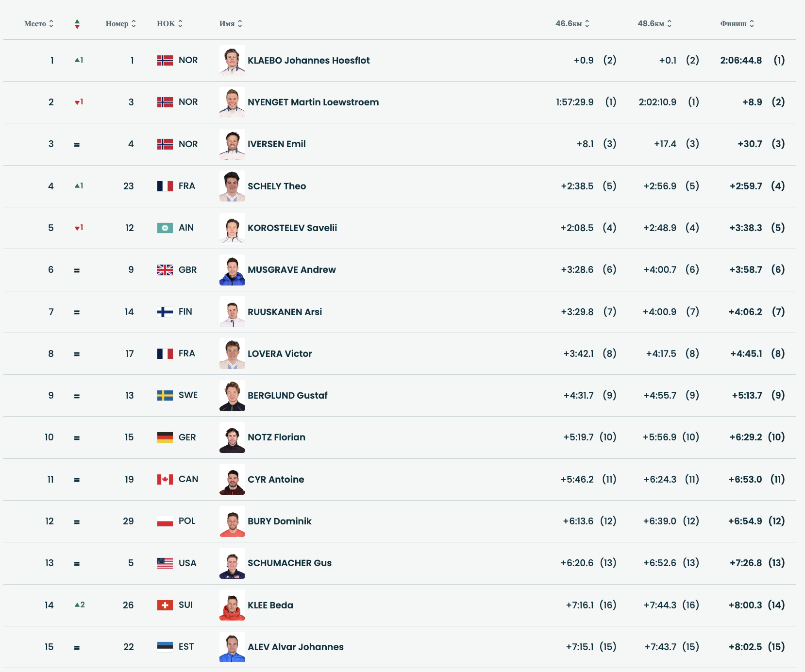Click SCHUMACHER Gus portrait photo
Viewport: 805px width, 672px height.
(232, 563)
